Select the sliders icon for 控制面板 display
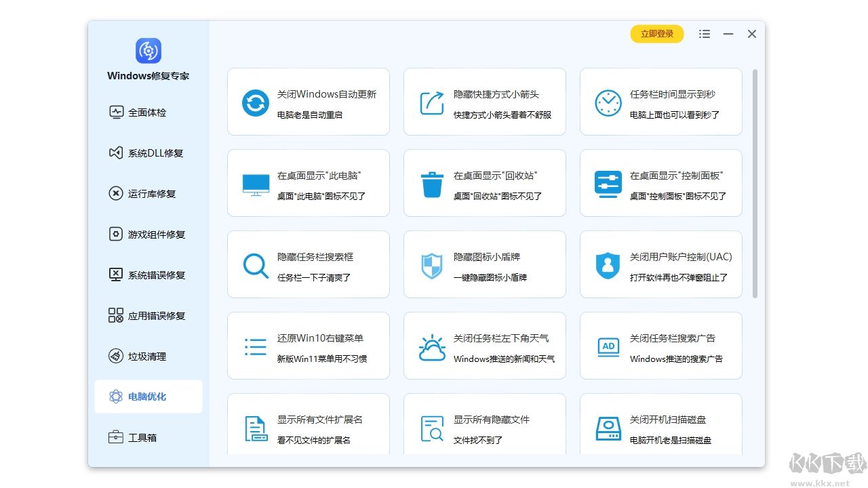This screenshot has height=488, width=868. [608, 183]
